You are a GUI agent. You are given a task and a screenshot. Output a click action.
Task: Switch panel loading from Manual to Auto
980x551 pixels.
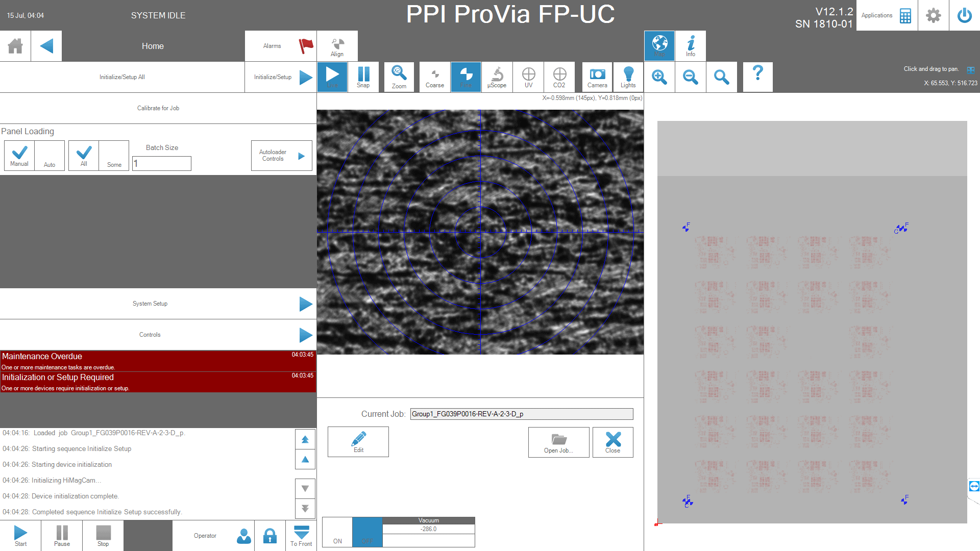[x=49, y=156]
